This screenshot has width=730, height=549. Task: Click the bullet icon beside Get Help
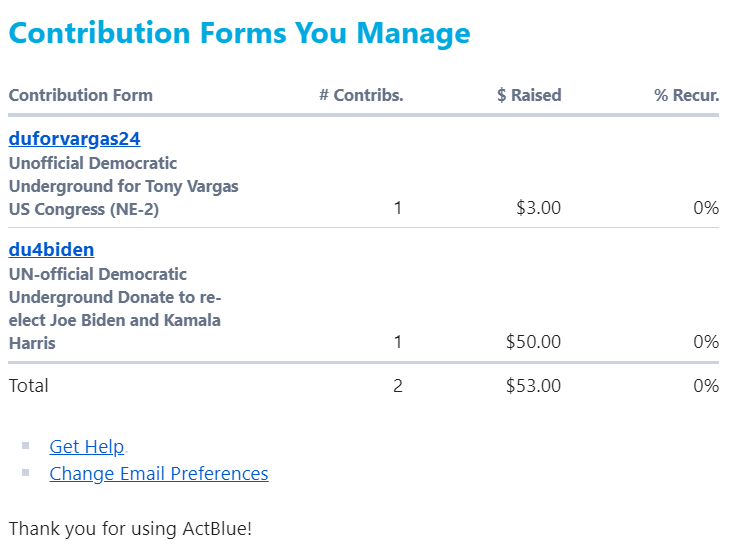(26, 446)
